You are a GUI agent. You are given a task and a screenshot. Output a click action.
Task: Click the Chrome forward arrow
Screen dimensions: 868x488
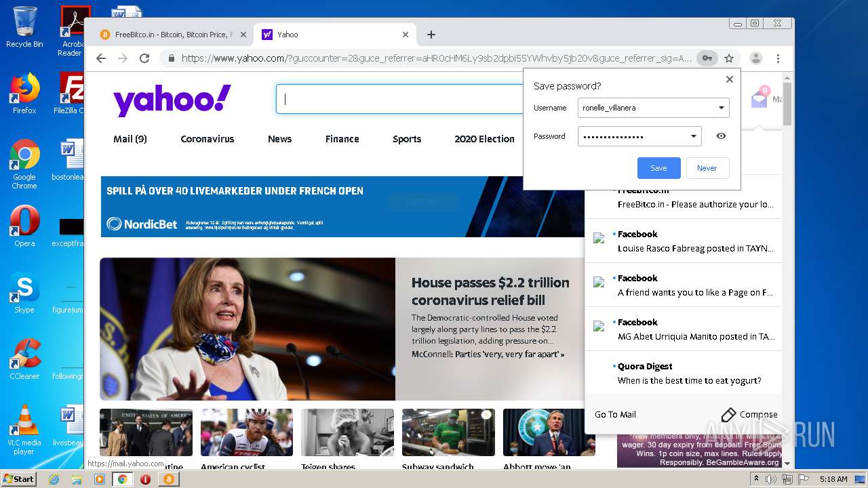coord(123,58)
